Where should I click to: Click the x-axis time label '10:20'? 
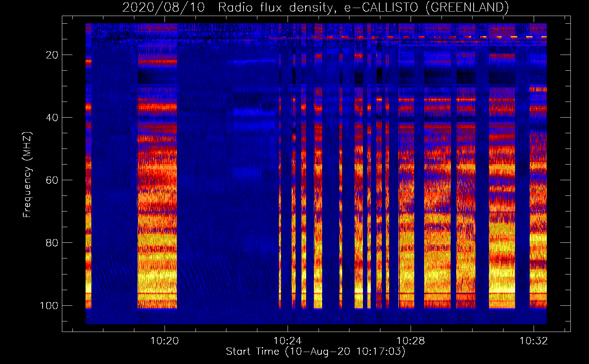(x=165, y=341)
